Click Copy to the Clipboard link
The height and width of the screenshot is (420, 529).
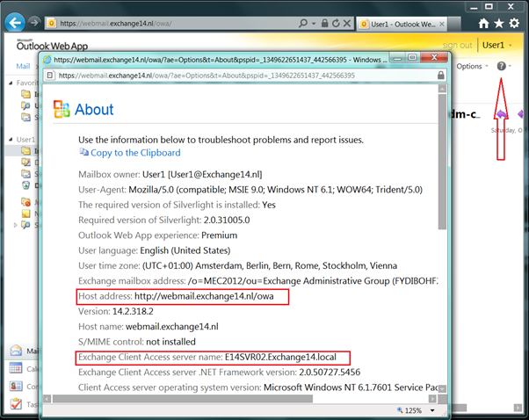coord(129,152)
